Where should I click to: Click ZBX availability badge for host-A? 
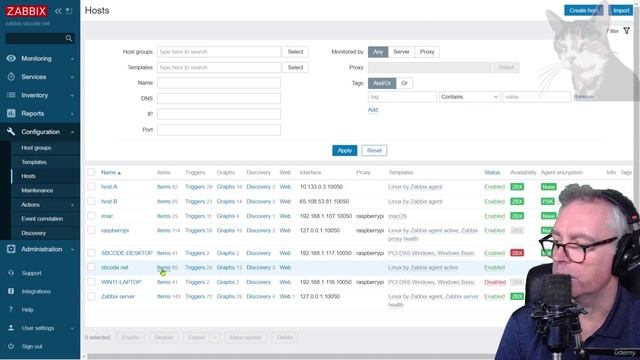pos(517,187)
